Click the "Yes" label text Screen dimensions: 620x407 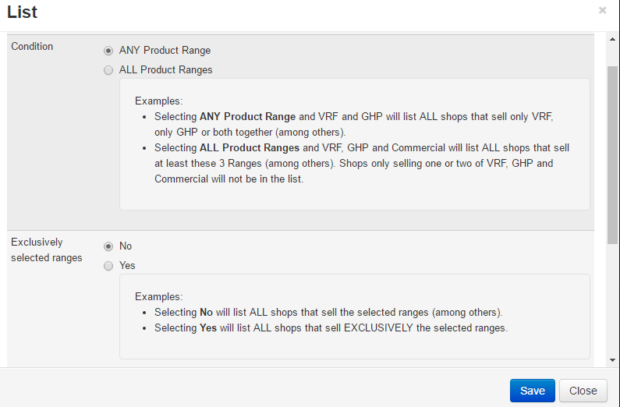click(128, 266)
